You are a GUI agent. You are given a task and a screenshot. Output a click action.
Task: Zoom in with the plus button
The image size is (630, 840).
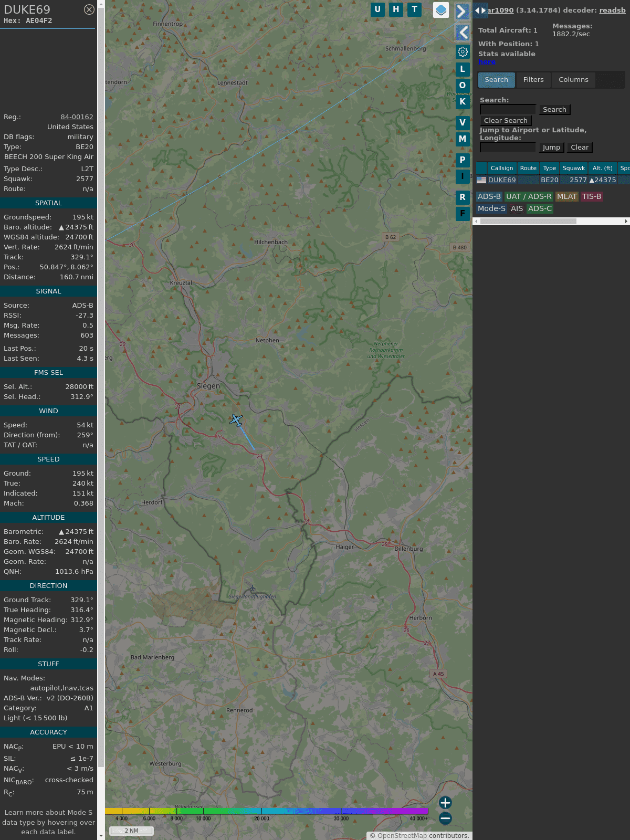(445, 802)
